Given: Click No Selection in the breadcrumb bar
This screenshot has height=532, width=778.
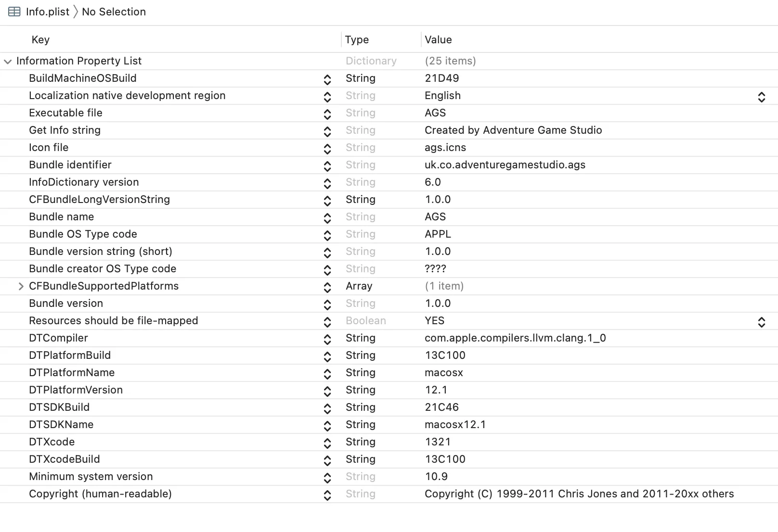Looking at the screenshot, I should pos(114,12).
